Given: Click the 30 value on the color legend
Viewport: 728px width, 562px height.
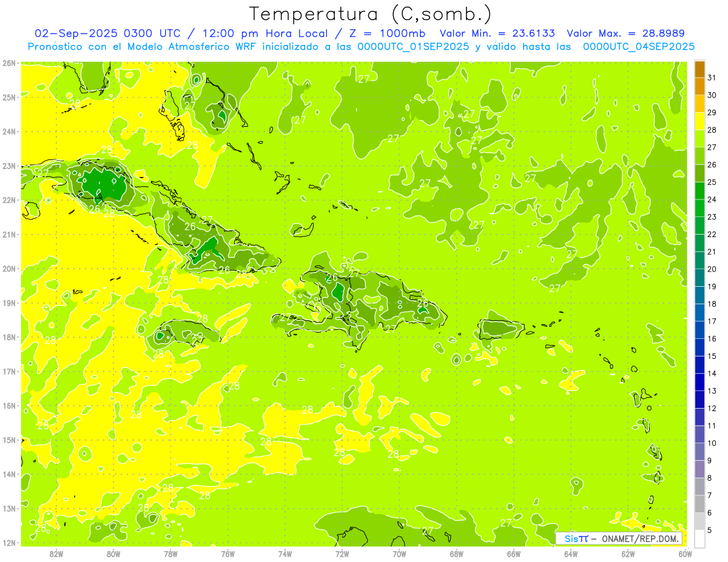Looking at the screenshot, I should click(712, 95).
